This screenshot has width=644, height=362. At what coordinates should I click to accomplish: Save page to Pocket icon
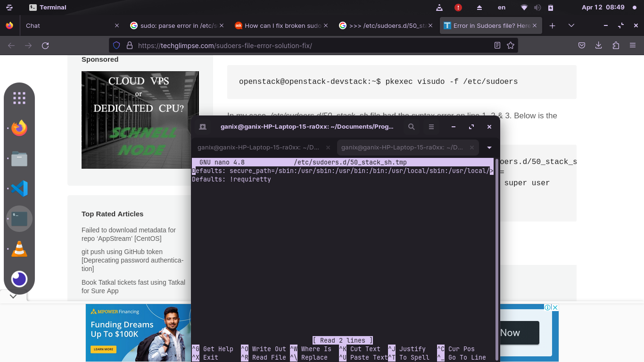[582, 45]
